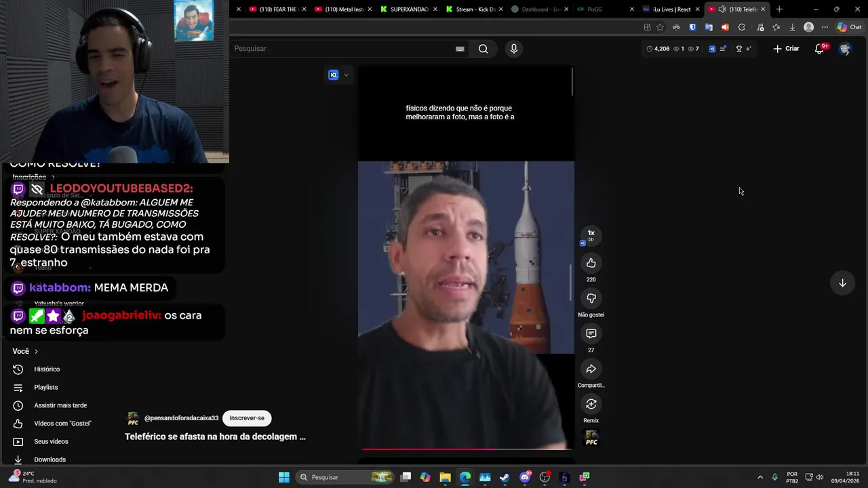
Task: Seek on the Short red progress bar
Action: tap(466, 449)
